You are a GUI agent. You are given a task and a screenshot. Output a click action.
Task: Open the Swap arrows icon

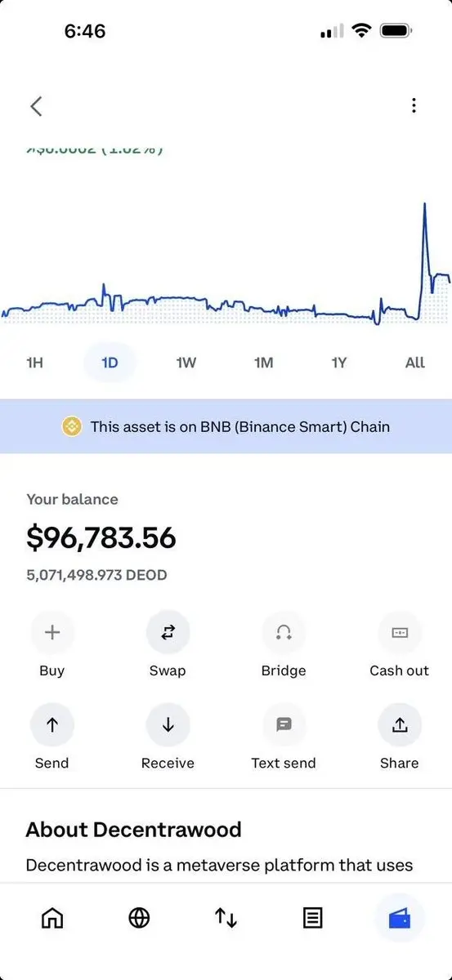(x=168, y=632)
